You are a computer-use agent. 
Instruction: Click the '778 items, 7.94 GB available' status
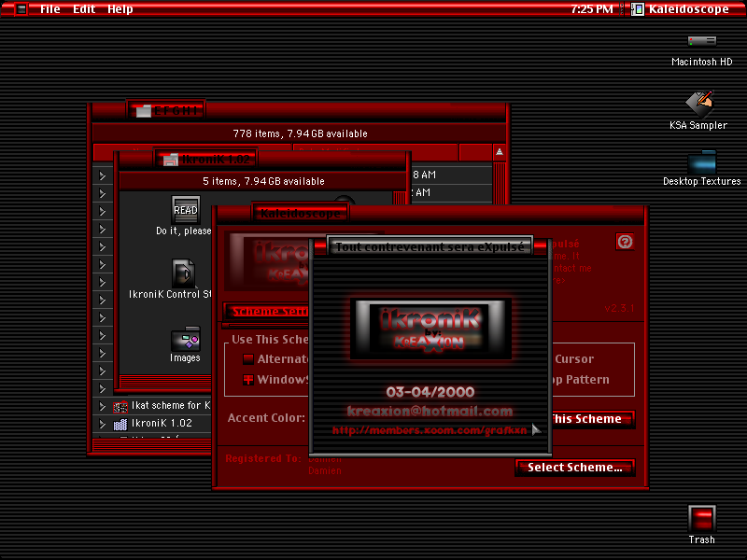pyautogui.click(x=300, y=133)
